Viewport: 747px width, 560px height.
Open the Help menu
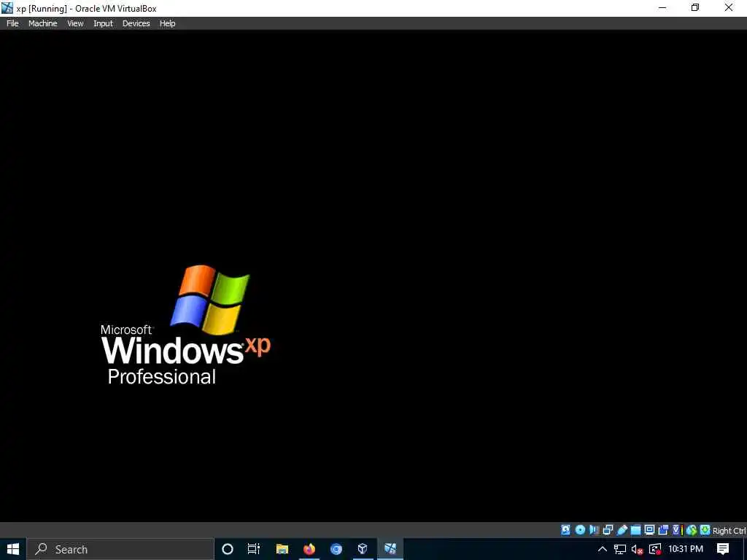(167, 23)
